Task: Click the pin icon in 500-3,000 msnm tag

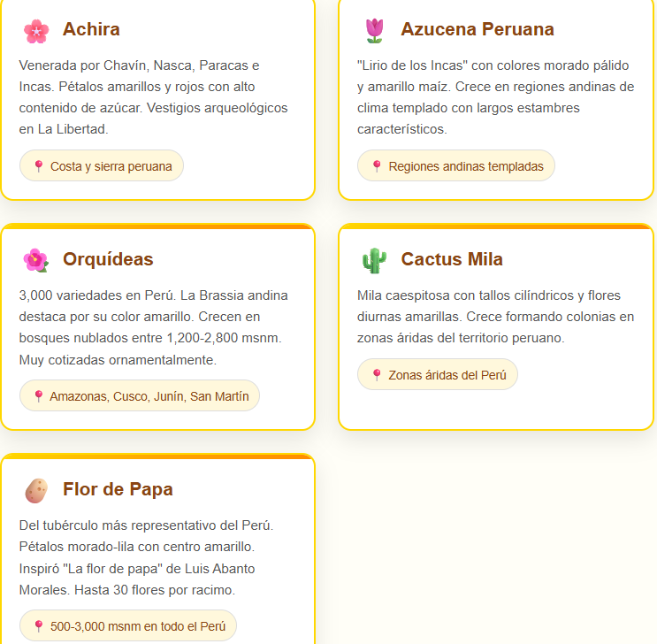Action: pos(38,626)
